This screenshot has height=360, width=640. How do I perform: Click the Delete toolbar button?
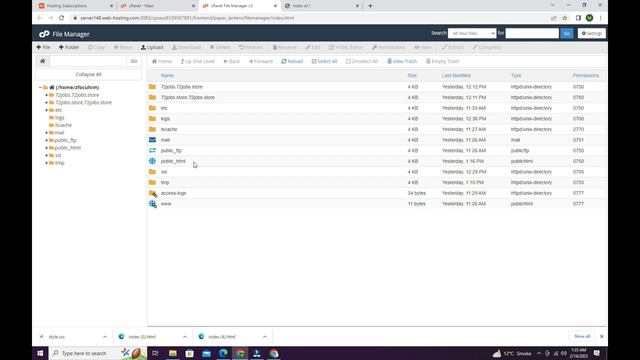click(x=220, y=47)
